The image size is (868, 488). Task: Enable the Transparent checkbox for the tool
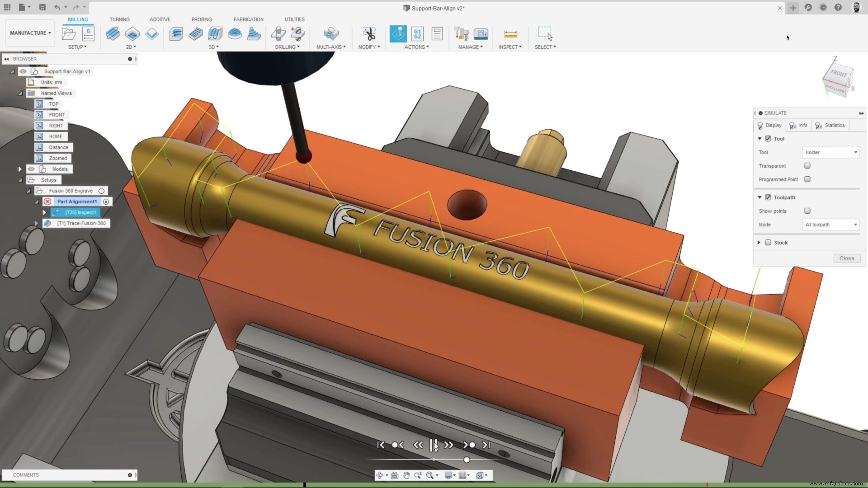(807, 166)
